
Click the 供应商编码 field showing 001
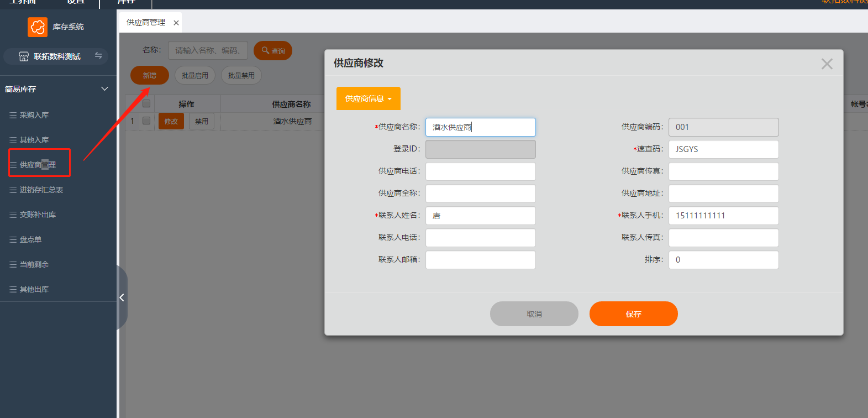coord(724,127)
